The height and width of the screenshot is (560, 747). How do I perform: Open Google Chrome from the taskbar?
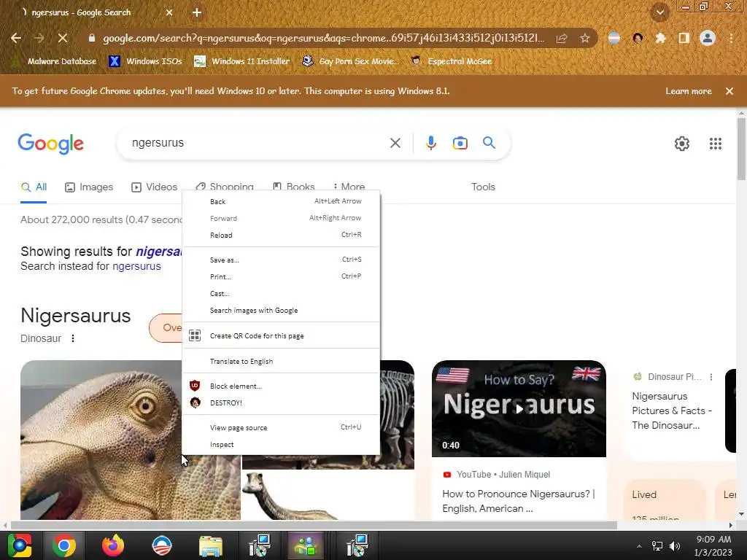(64, 545)
